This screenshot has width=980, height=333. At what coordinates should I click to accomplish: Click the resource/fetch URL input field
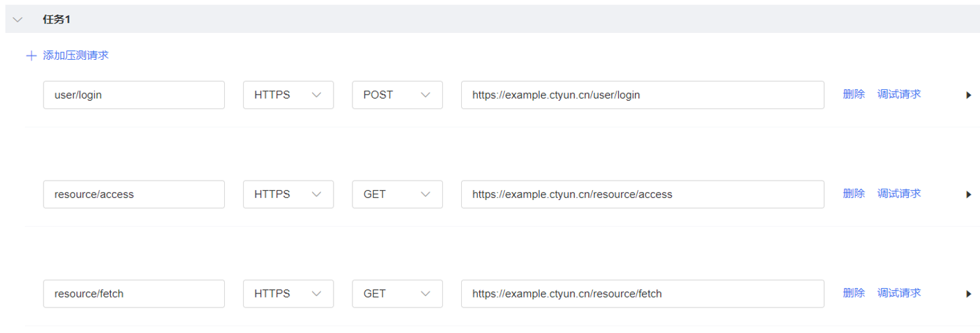[642, 294]
